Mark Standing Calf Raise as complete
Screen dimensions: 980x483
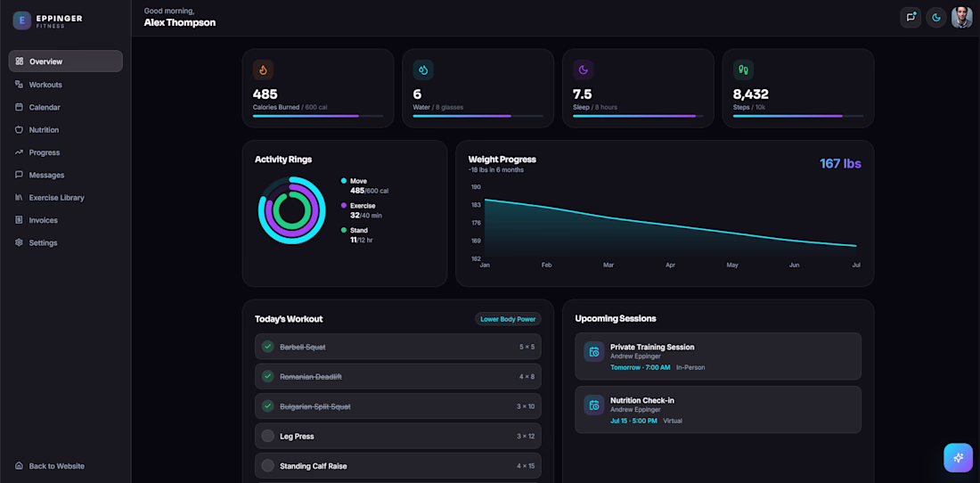(267, 465)
